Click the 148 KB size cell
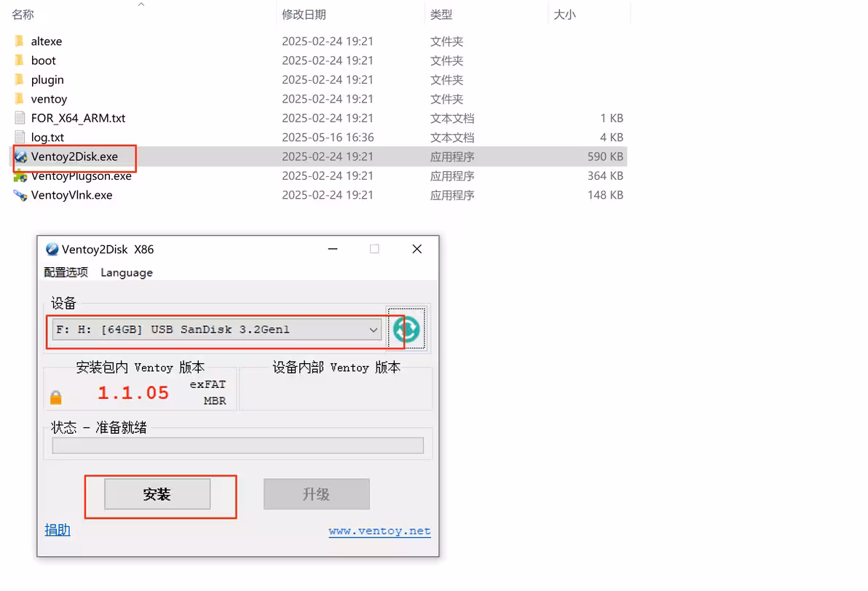The height and width of the screenshot is (591, 868). click(605, 195)
